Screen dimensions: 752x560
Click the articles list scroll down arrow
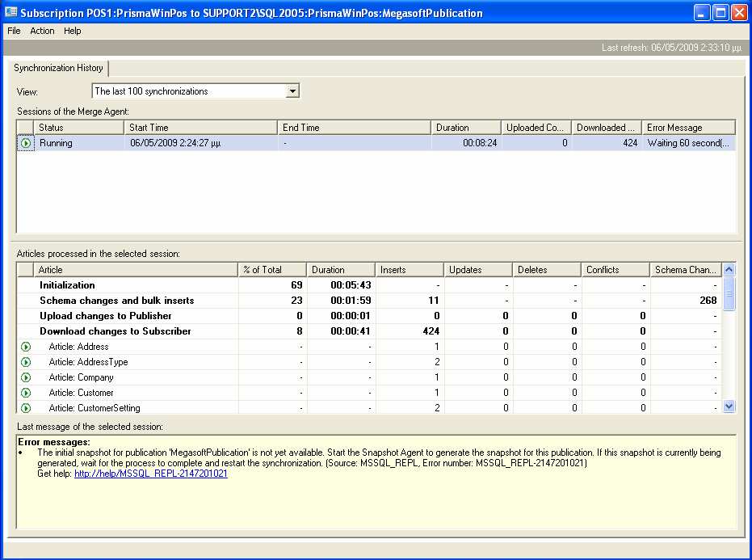[x=729, y=407]
